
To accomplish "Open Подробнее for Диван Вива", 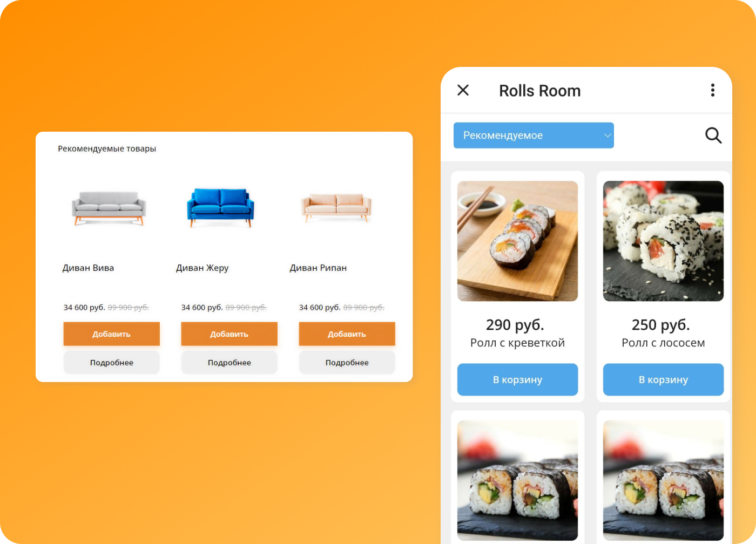I will tap(112, 363).
